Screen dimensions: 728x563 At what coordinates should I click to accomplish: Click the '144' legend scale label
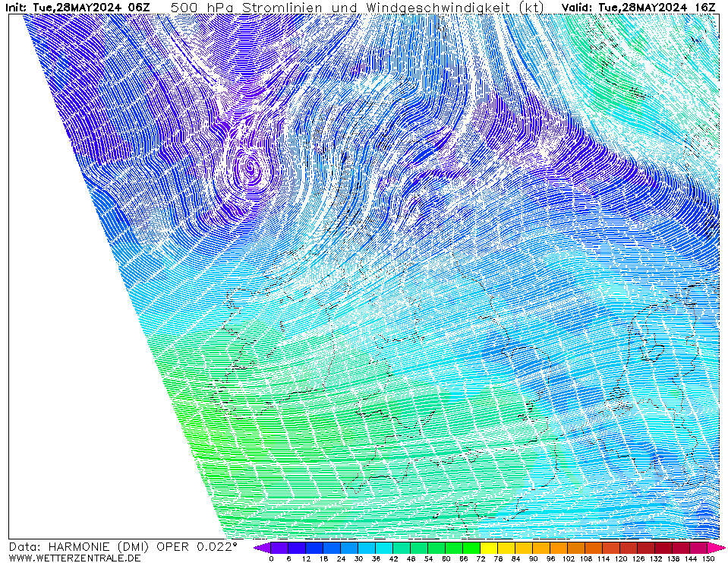[x=690, y=558]
